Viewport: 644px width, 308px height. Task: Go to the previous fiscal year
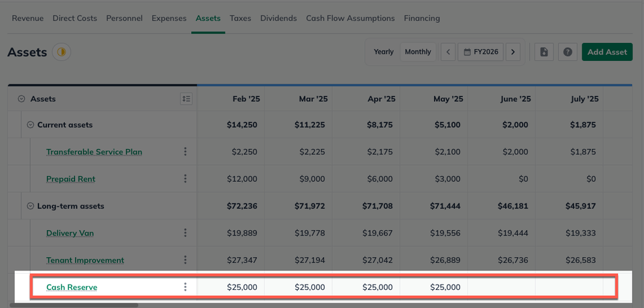(448, 52)
